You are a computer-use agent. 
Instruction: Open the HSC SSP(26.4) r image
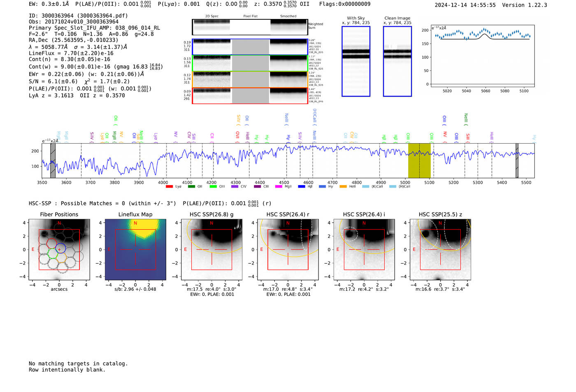pyautogui.click(x=288, y=250)
